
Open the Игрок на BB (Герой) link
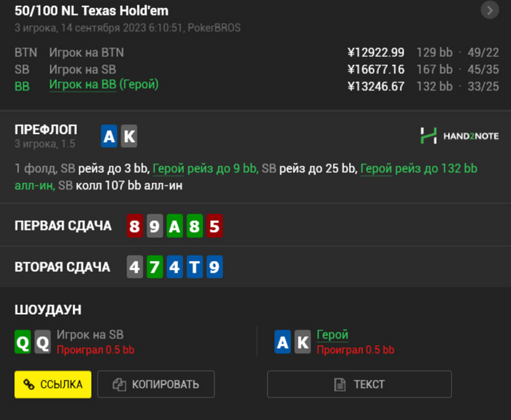(104, 85)
